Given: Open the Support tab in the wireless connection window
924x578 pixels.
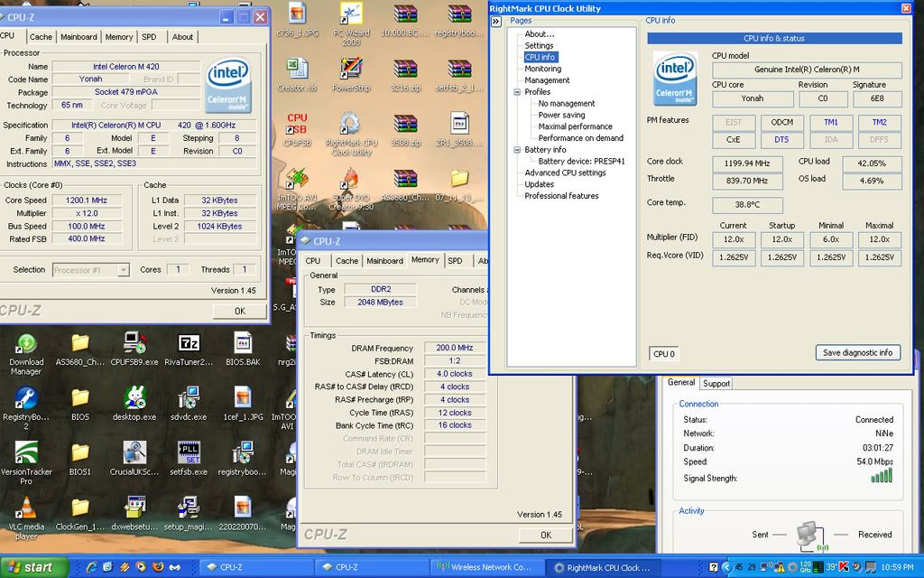Looking at the screenshot, I should tap(716, 383).
